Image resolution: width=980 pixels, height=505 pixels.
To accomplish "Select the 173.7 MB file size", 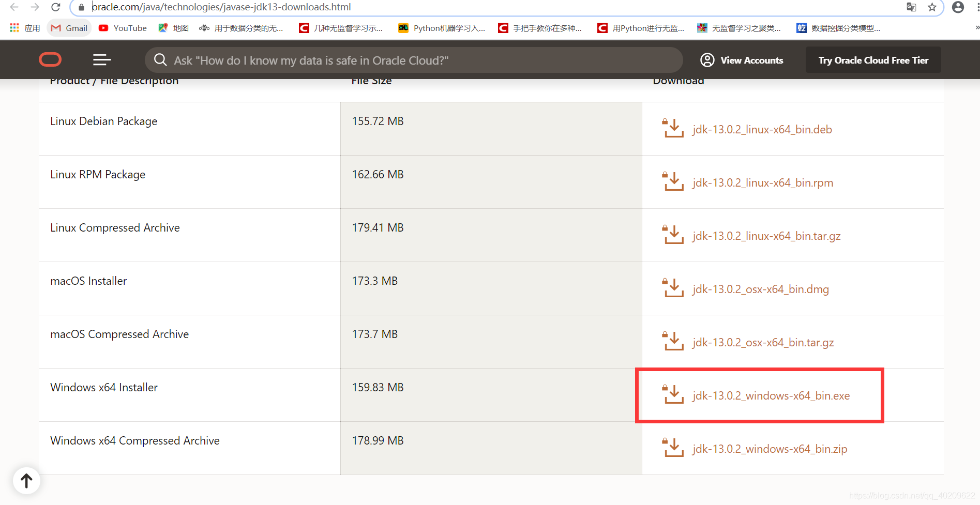I will point(375,334).
